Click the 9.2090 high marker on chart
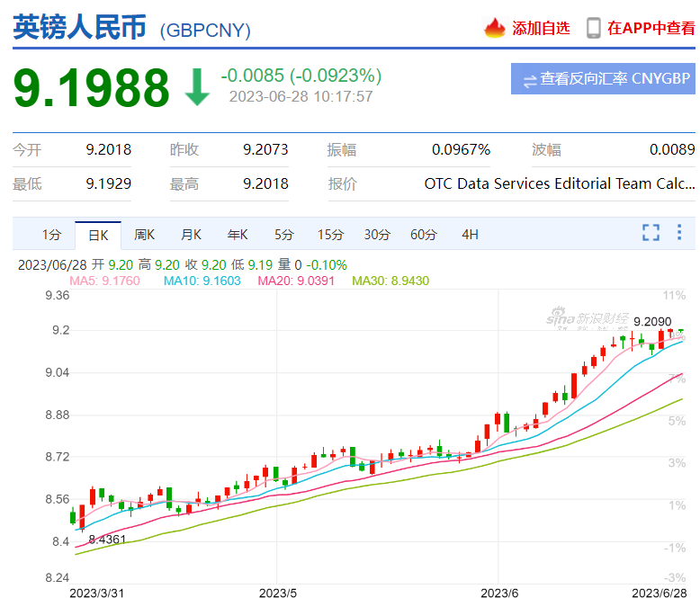This screenshot has width=700, height=598. [x=651, y=321]
